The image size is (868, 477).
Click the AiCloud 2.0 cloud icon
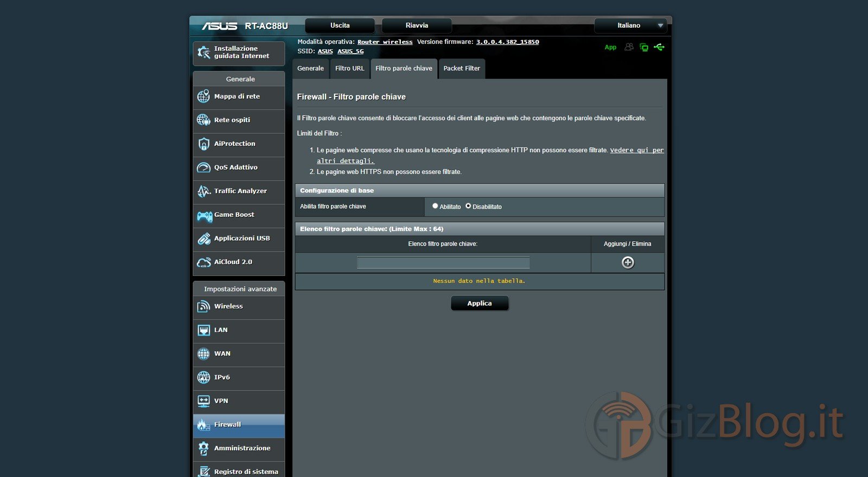(203, 262)
